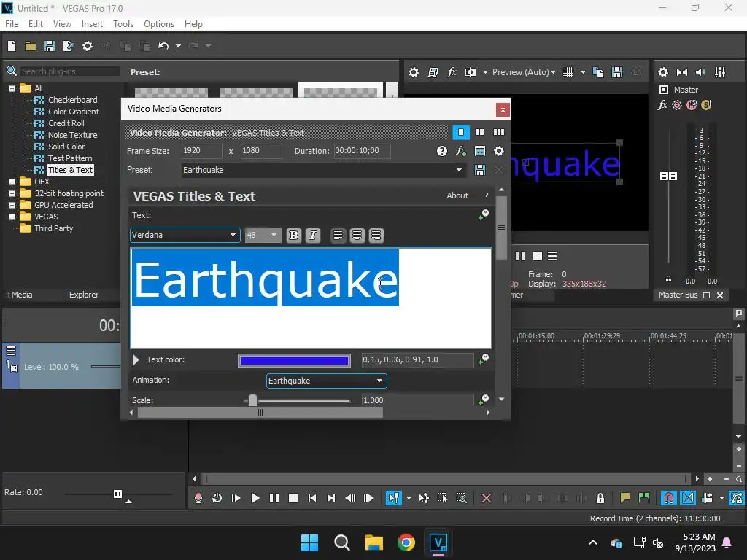
Task: Open generator settings gear icon
Action: pyautogui.click(x=499, y=151)
